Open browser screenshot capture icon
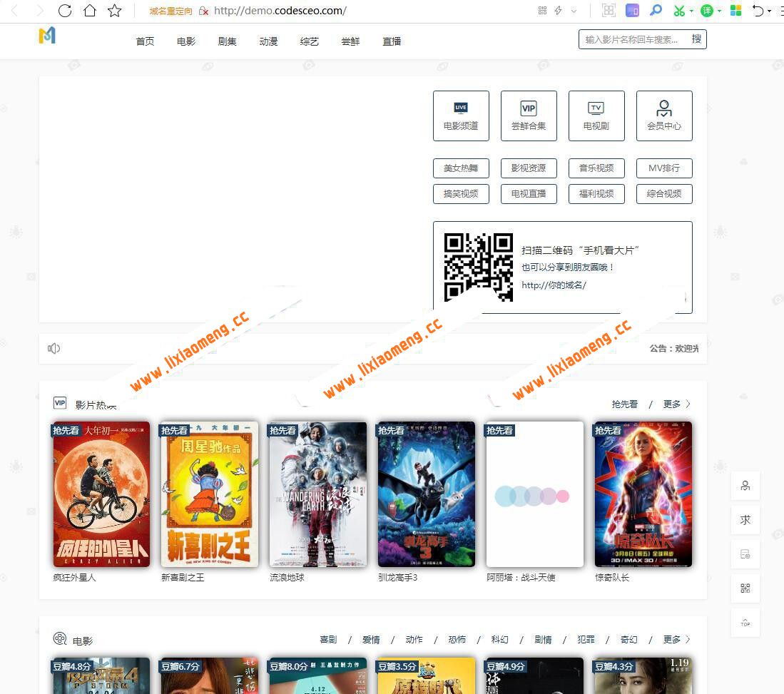This screenshot has width=784, height=694. 609,11
